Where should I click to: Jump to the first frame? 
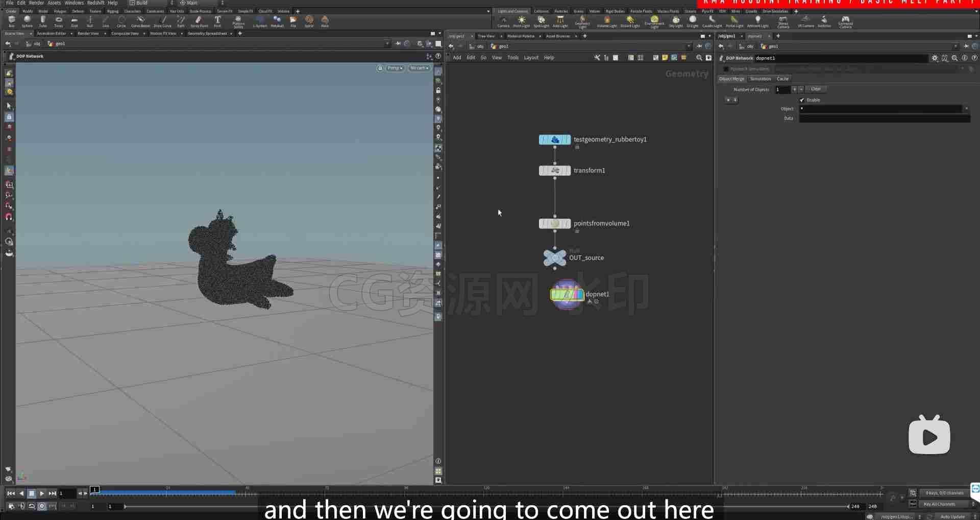click(x=11, y=493)
